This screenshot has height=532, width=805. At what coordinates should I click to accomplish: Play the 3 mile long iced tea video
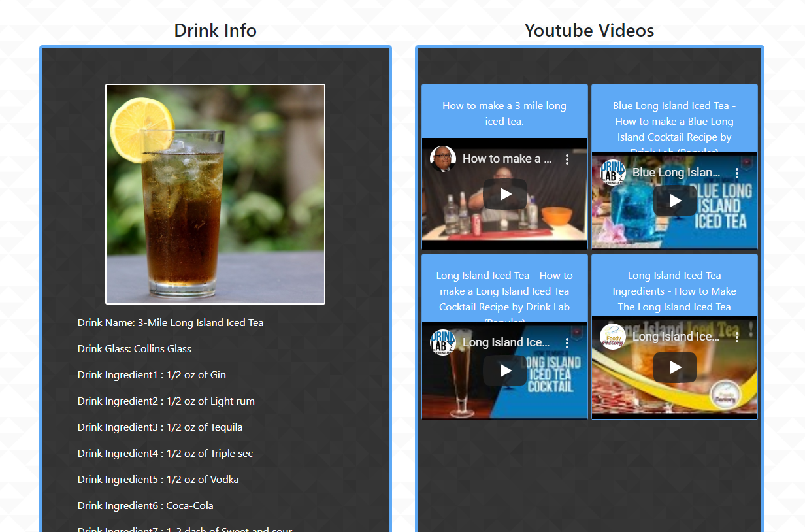[505, 194]
